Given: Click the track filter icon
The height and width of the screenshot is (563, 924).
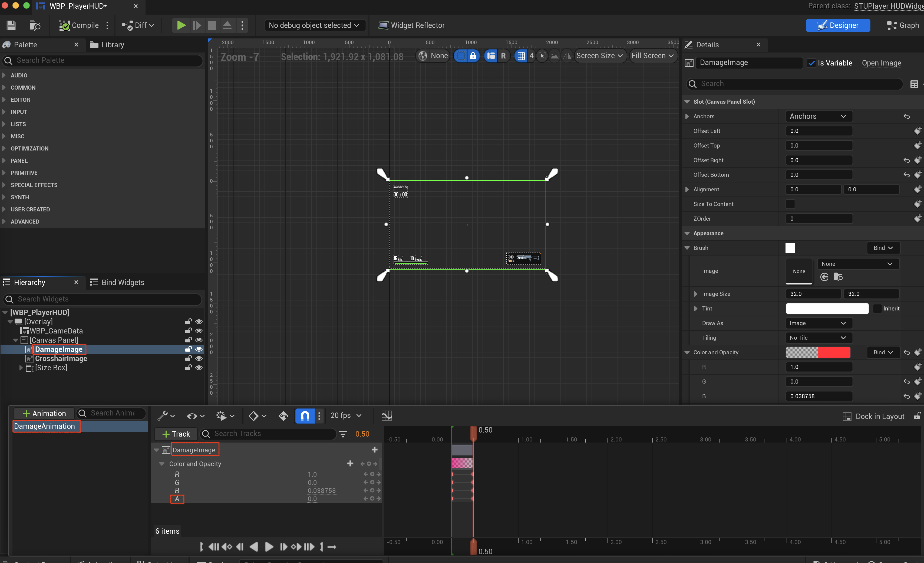Looking at the screenshot, I should [x=343, y=434].
